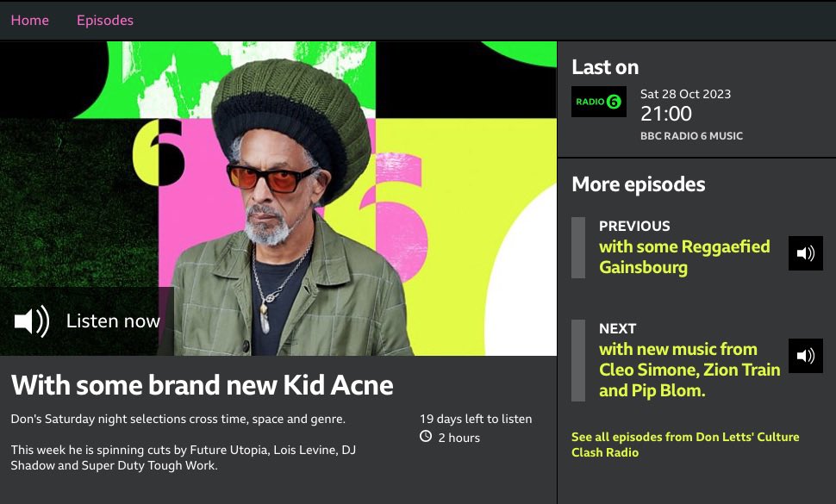Open the Episodes tab
This screenshot has height=504, width=836.
coord(105,20)
